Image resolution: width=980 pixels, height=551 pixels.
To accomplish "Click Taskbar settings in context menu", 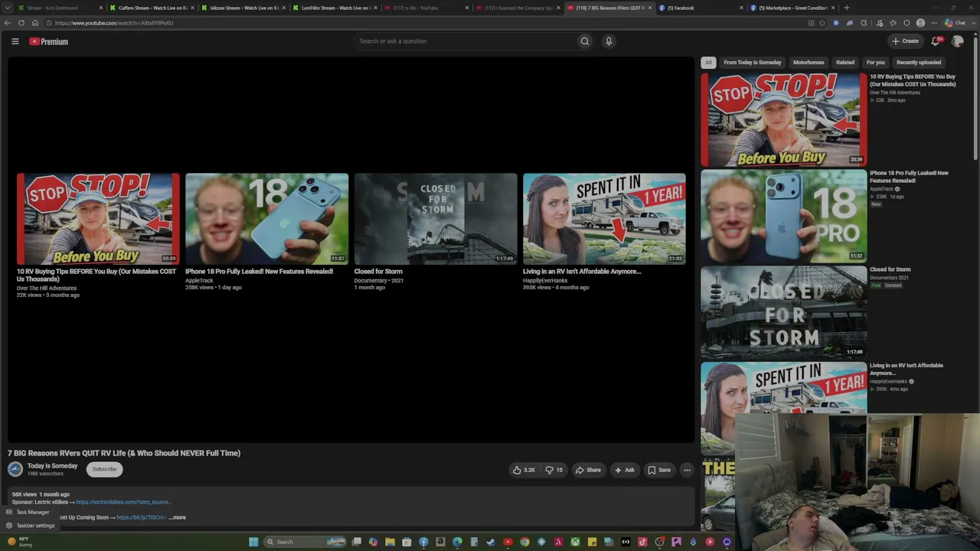I will 31,526.
